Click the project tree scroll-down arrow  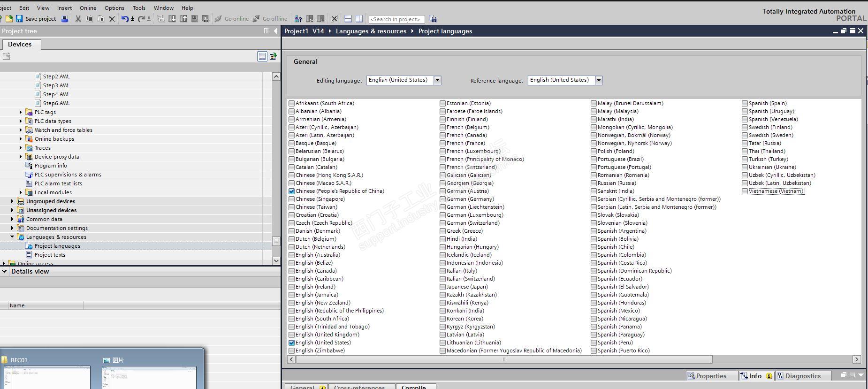tap(276, 260)
